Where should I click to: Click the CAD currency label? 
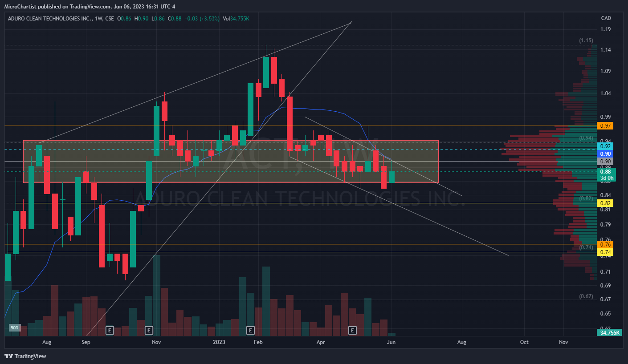tap(606, 18)
